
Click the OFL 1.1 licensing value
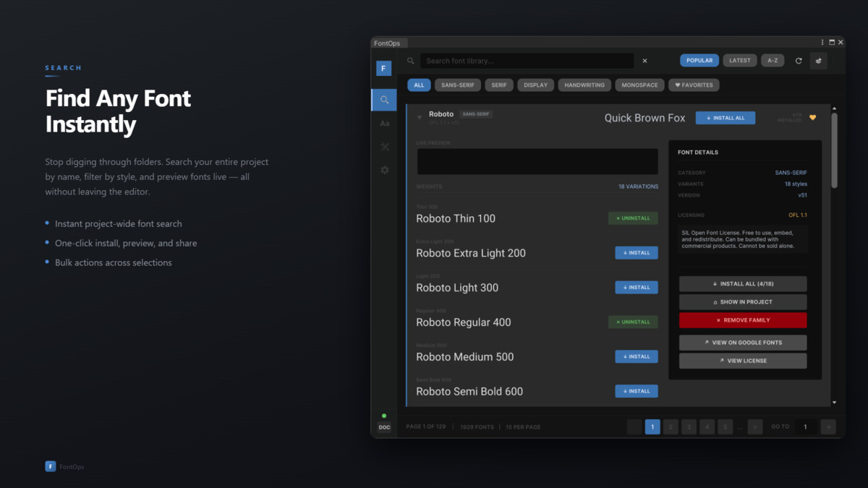798,215
